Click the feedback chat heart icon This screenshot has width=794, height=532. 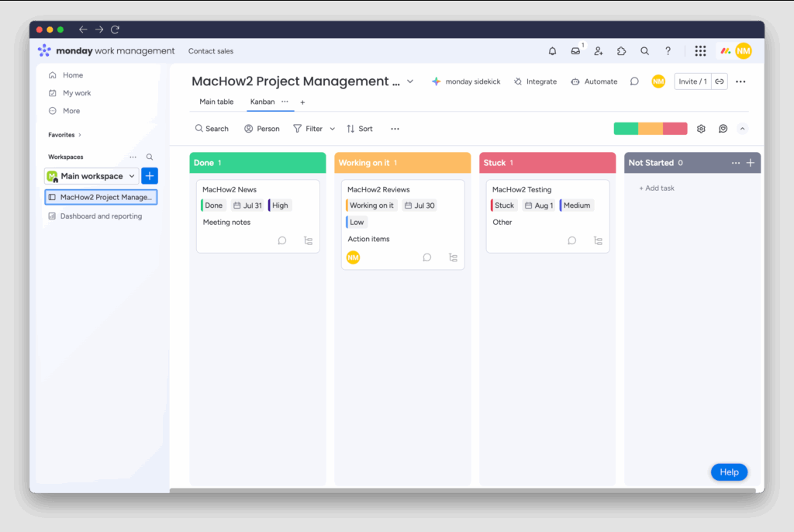point(723,129)
